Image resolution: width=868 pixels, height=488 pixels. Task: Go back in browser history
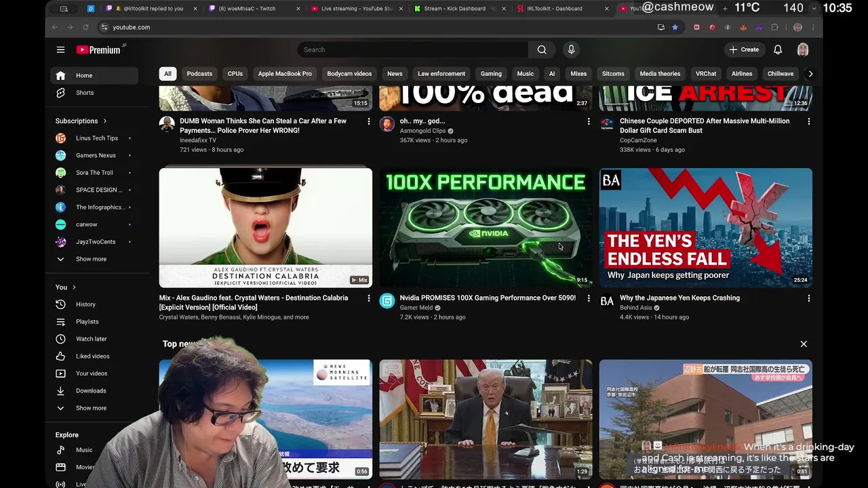click(55, 27)
